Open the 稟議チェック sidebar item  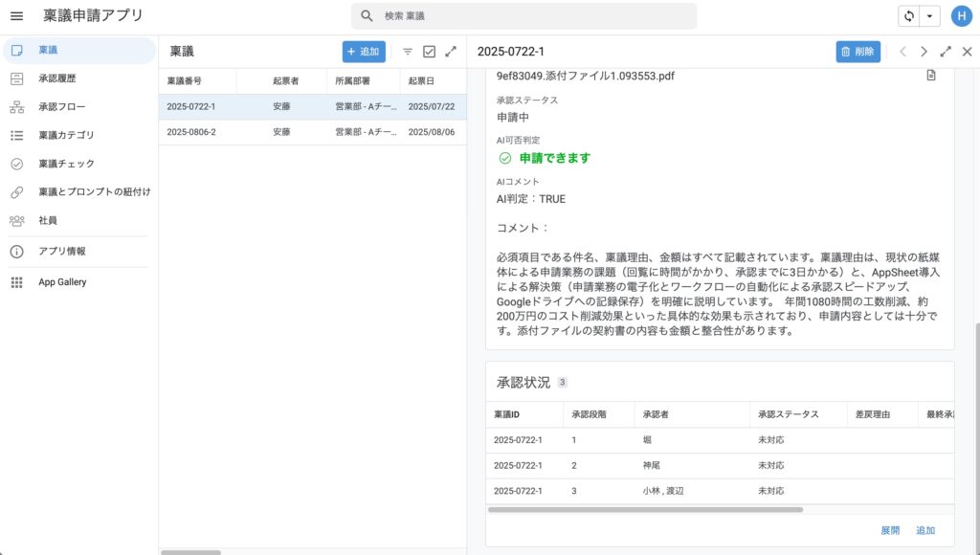[x=66, y=164]
